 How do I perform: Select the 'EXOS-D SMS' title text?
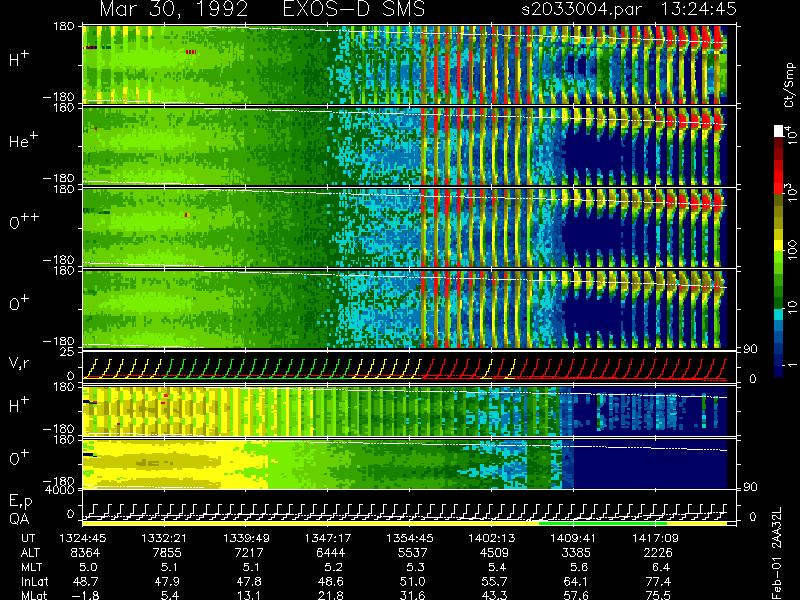coord(354,9)
